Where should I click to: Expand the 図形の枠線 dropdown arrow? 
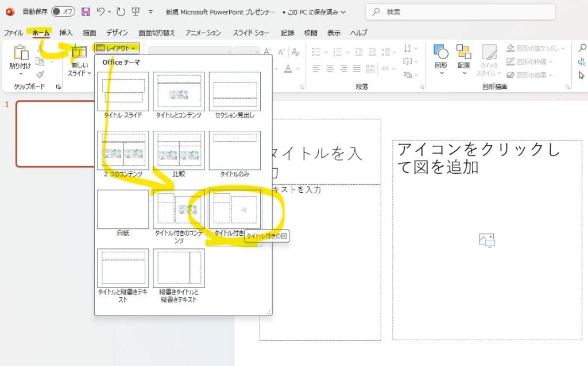pyautogui.click(x=551, y=61)
